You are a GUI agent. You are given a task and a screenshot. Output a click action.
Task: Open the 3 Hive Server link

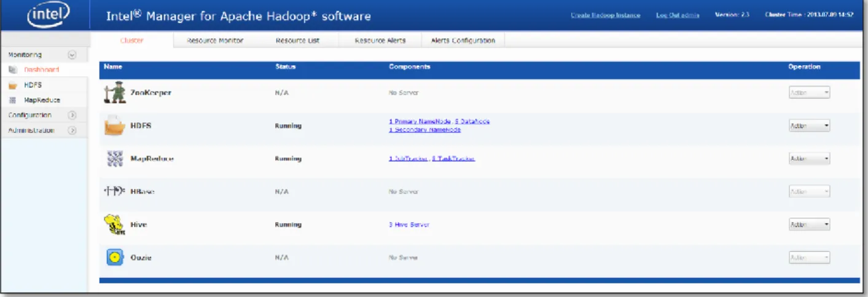click(x=409, y=224)
